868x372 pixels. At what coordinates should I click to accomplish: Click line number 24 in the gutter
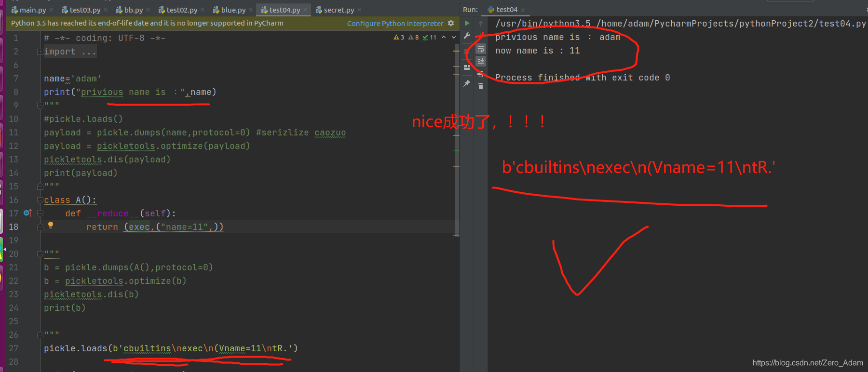pos(14,308)
